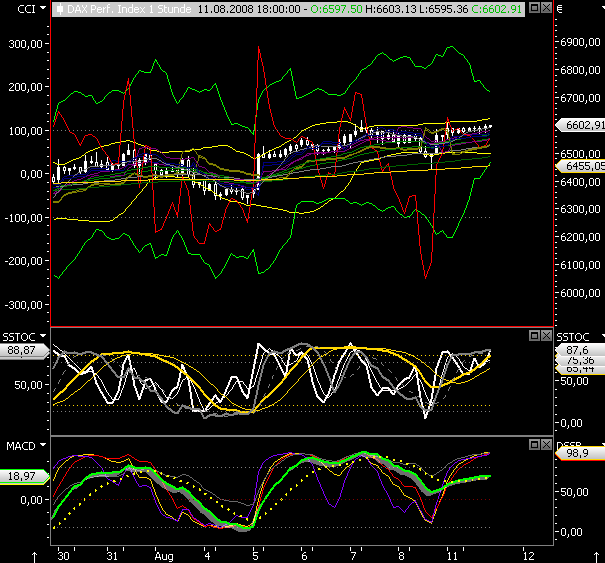Click the 98,9 value marker
Screen dimensions: 605x563
tap(580, 453)
